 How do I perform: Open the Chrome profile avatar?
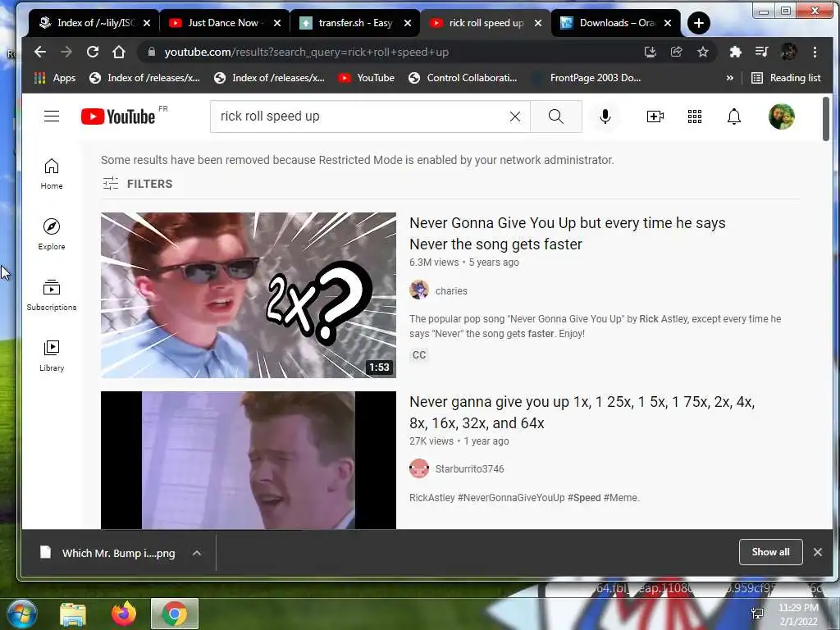point(788,52)
